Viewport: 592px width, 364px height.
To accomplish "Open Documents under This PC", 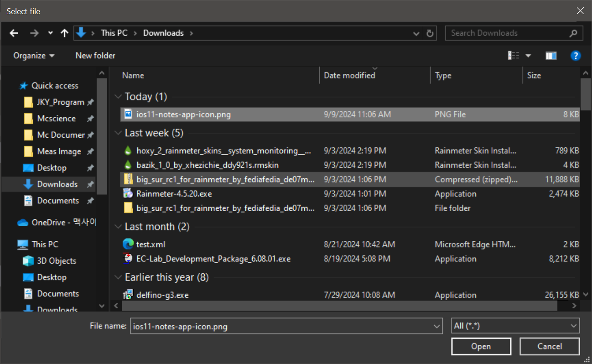I will pos(58,294).
